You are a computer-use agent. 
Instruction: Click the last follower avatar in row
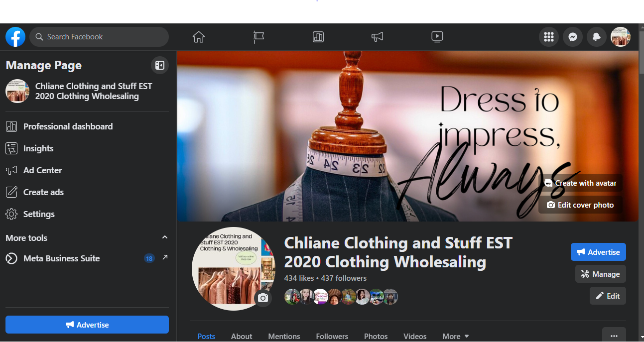coord(390,297)
